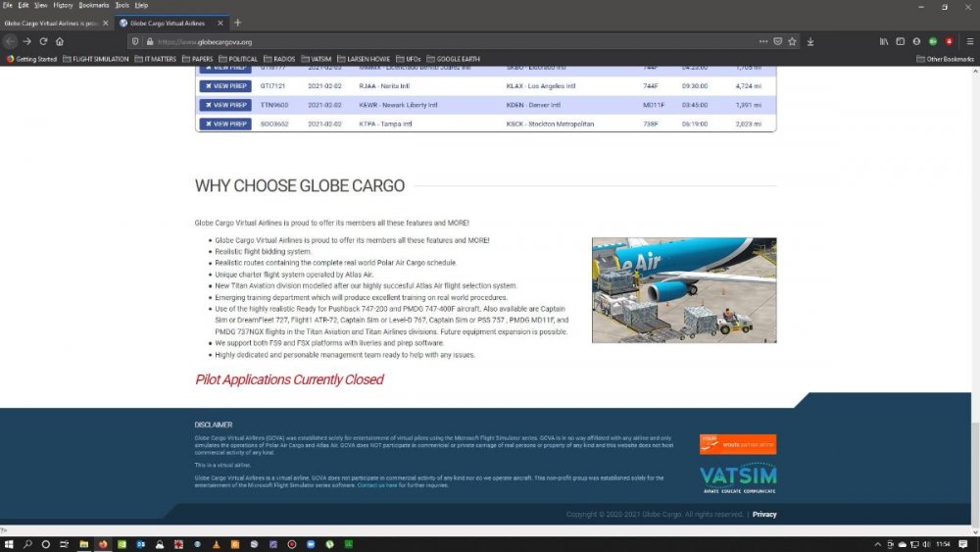Open the Edit menu
Screen dimensions: 980x552
click(24, 5)
